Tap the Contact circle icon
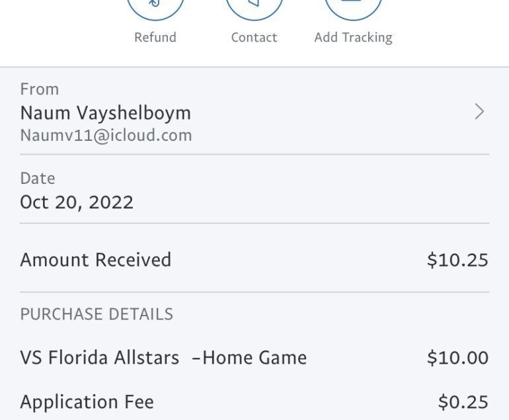Image resolution: width=509 pixels, height=420 pixels. pos(255,8)
